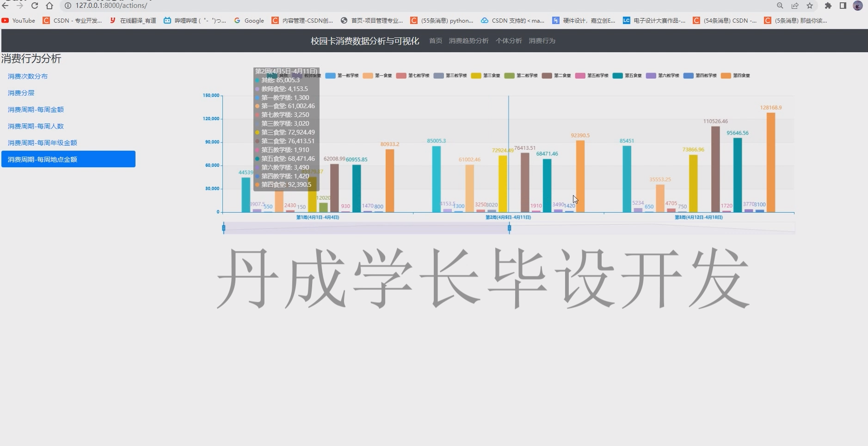Expand the 在线翻译_有道 bookmark
Screen dimensions: 868x446
point(133,20)
